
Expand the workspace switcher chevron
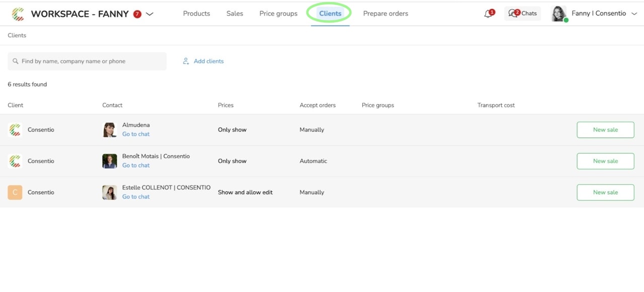pyautogui.click(x=149, y=14)
